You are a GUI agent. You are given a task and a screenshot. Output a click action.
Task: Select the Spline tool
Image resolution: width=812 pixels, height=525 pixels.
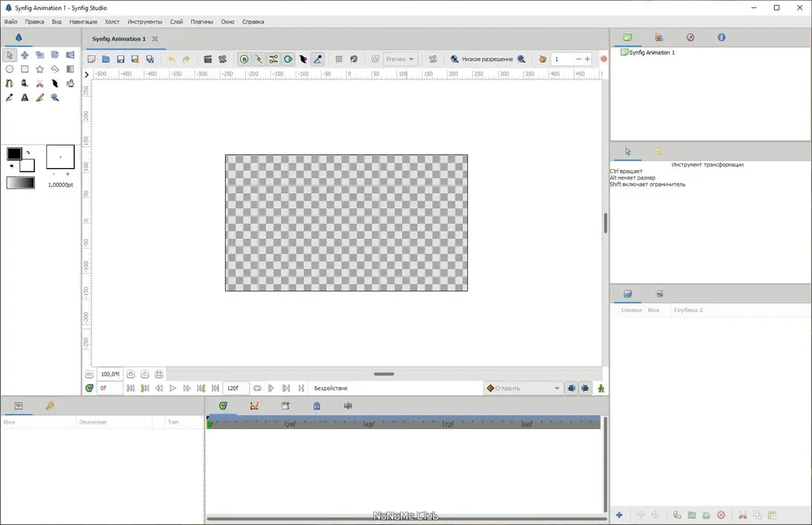(10, 84)
